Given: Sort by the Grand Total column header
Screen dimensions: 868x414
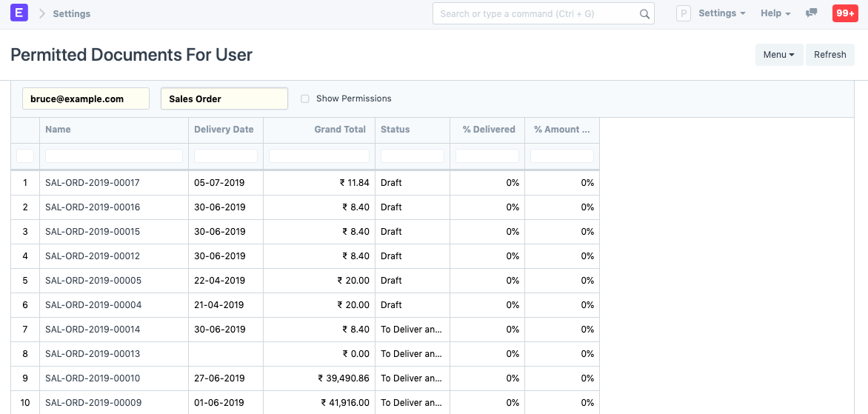Looking at the screenshot, I should tap(339, 130).
